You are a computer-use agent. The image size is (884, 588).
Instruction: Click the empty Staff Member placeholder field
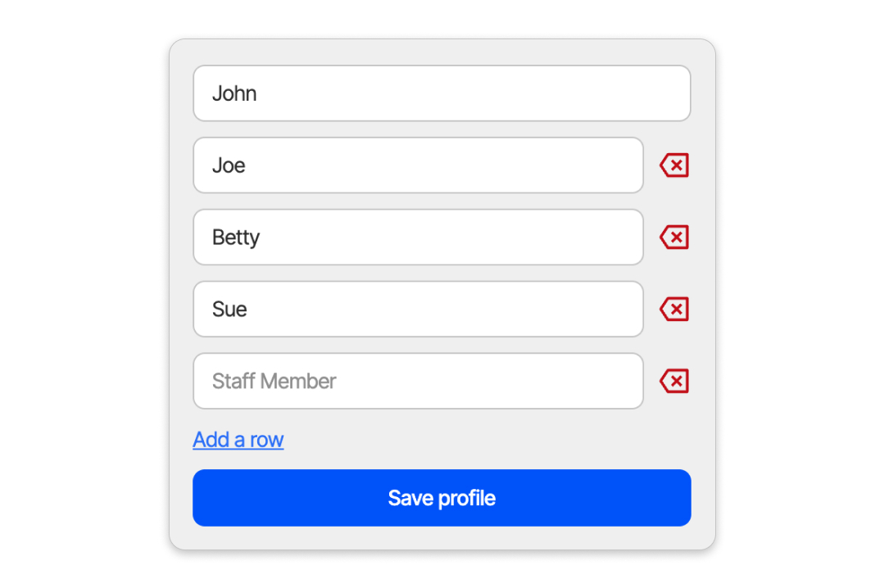[x=419, y=381]
